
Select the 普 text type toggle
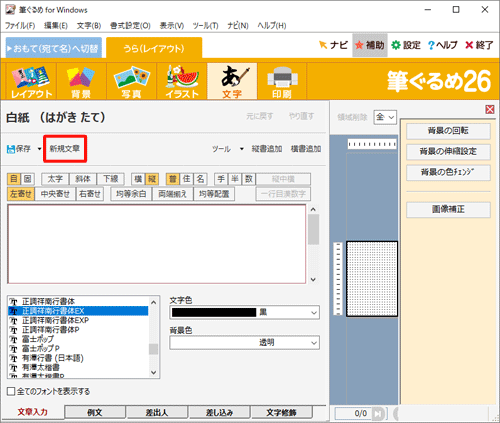coord(173,179)
